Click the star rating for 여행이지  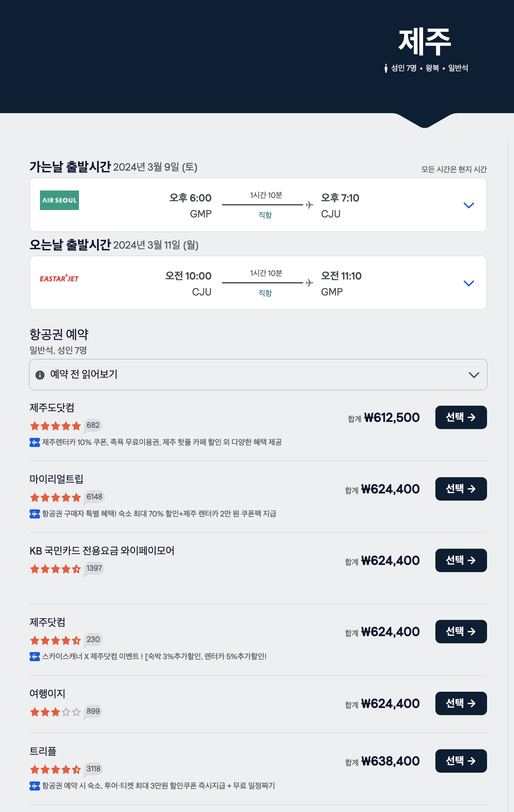point(55,712)
